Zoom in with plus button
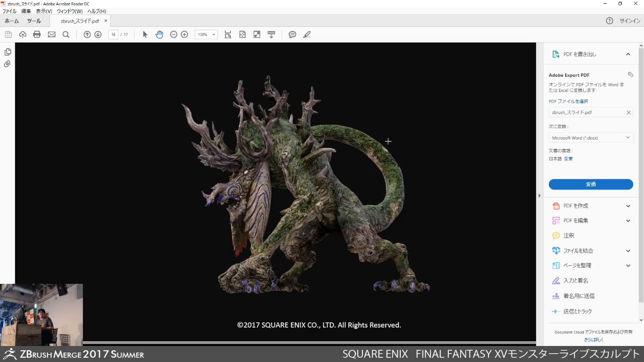This screenshot has height=362, width=644. 184,34
